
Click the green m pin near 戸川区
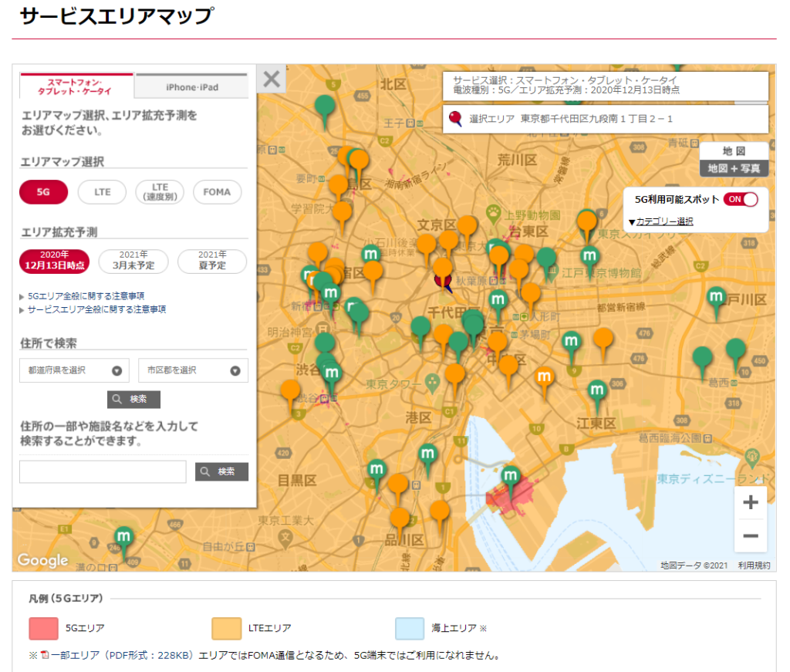(717, 298)
